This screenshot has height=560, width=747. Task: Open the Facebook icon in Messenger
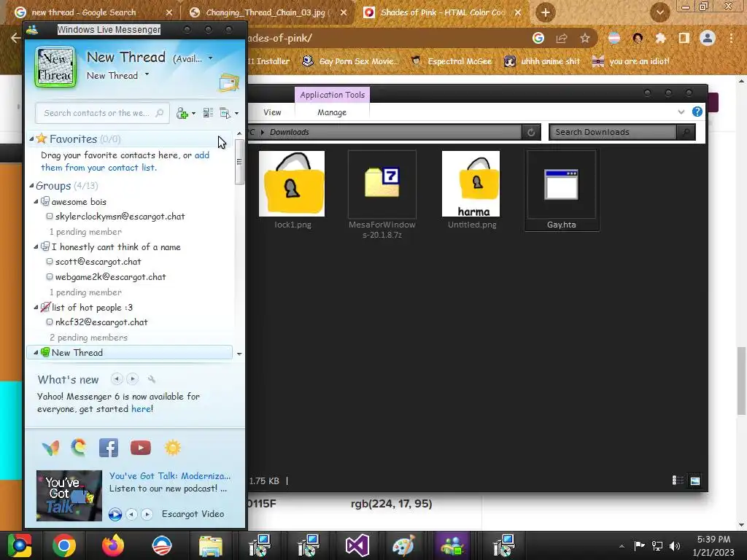click(x=109, y=448)
